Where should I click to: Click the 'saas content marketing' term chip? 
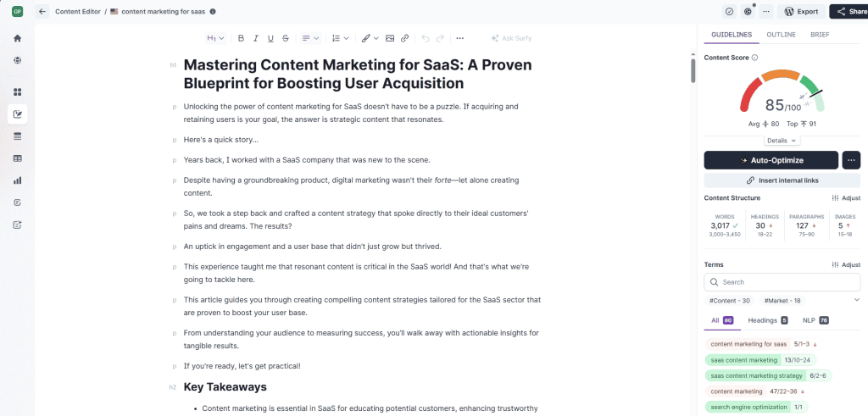[760, 360]
